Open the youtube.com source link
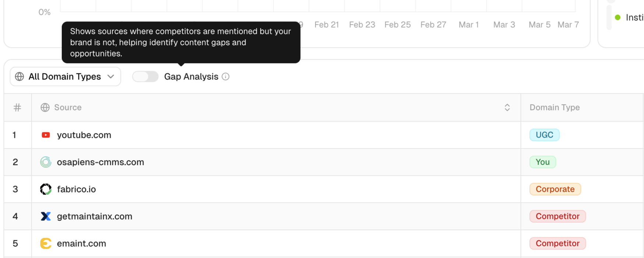The image size is (644, 258). click(x=84, y=135)
